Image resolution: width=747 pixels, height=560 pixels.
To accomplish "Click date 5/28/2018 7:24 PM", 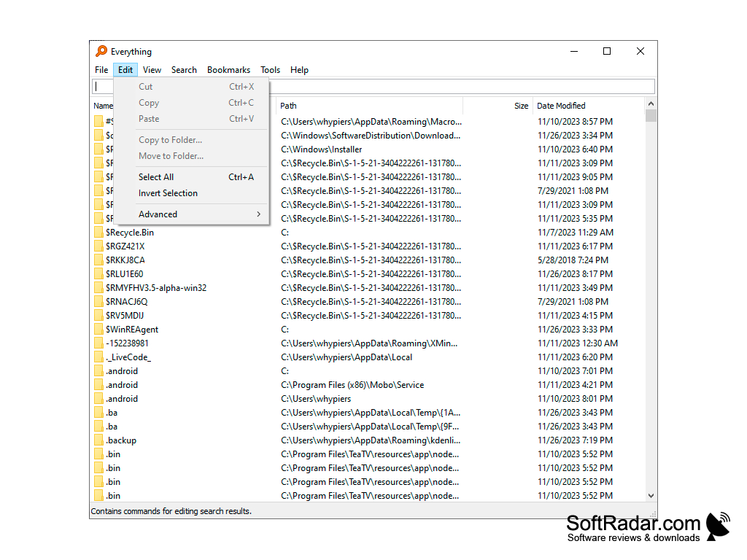I will (x=573, y=260).
